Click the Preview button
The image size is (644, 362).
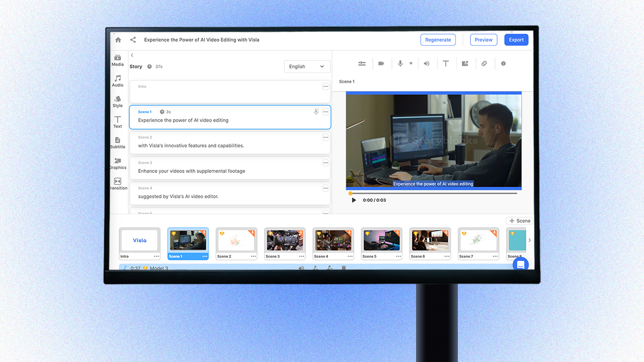(x=484, y=40)
